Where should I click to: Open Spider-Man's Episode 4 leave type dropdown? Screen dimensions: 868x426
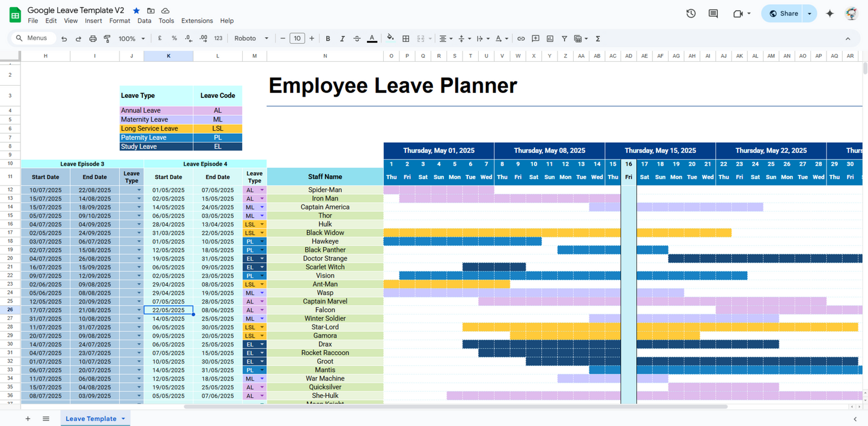(x=262, y=190)
